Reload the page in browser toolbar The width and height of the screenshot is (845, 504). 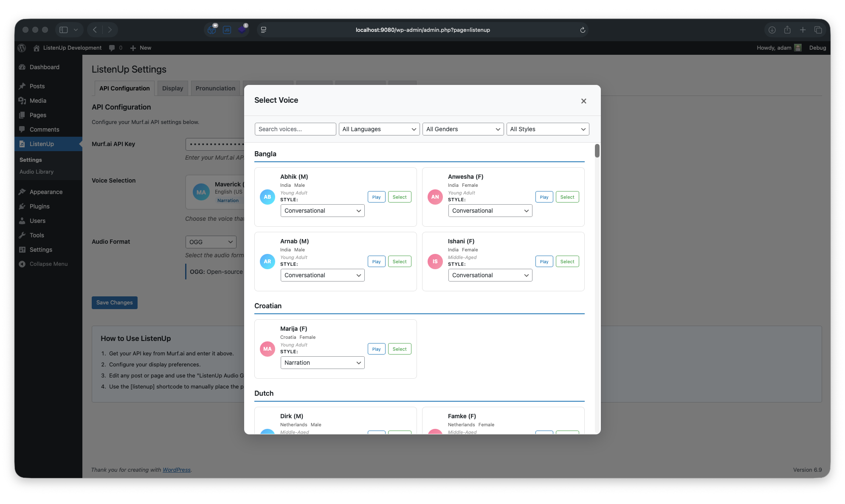[583, 30]
